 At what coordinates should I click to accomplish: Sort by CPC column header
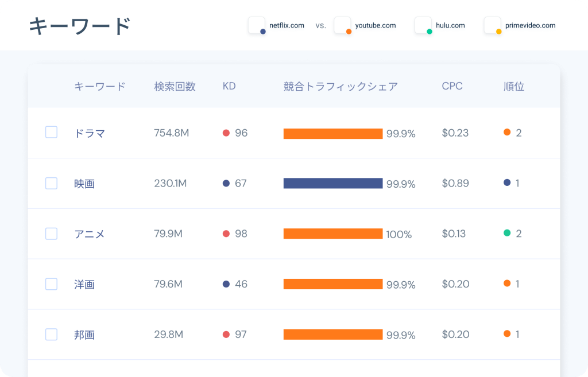[x=452, y=87]
